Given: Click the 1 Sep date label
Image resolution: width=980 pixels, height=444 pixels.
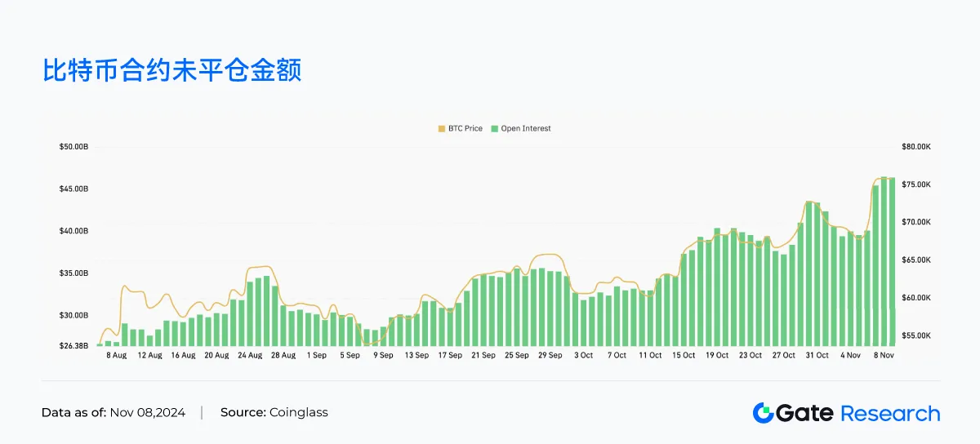Looking at the screenshot, I should click(317, 356).
